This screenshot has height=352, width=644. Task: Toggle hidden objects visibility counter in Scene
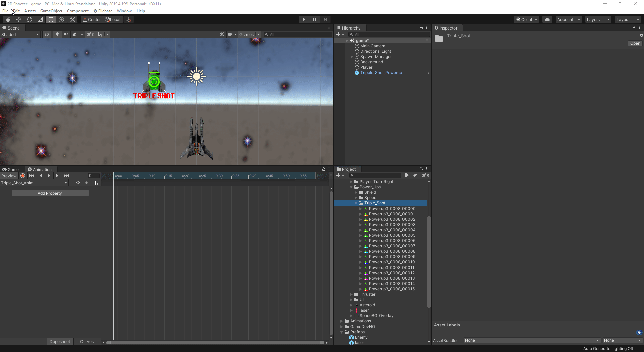coord(90,34)
